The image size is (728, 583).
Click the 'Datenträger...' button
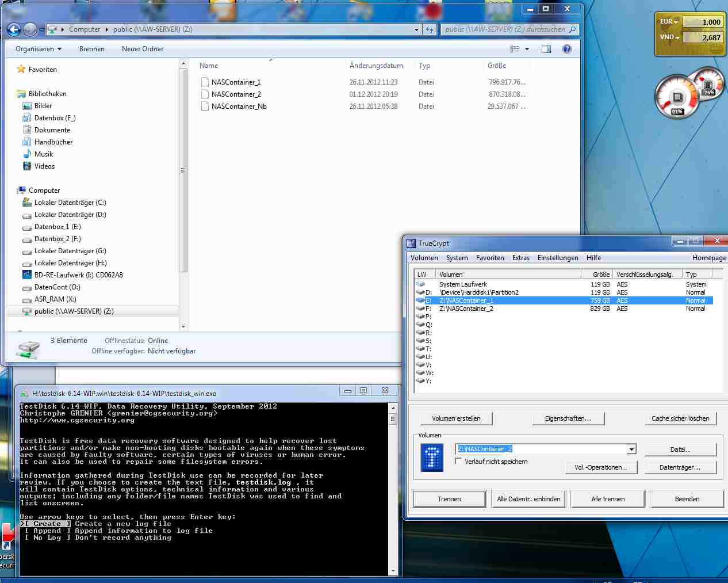[680, 467]
